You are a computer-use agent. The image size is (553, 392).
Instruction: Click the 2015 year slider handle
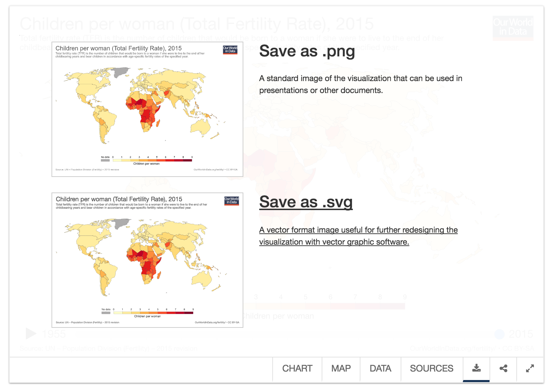click(499, 334)
